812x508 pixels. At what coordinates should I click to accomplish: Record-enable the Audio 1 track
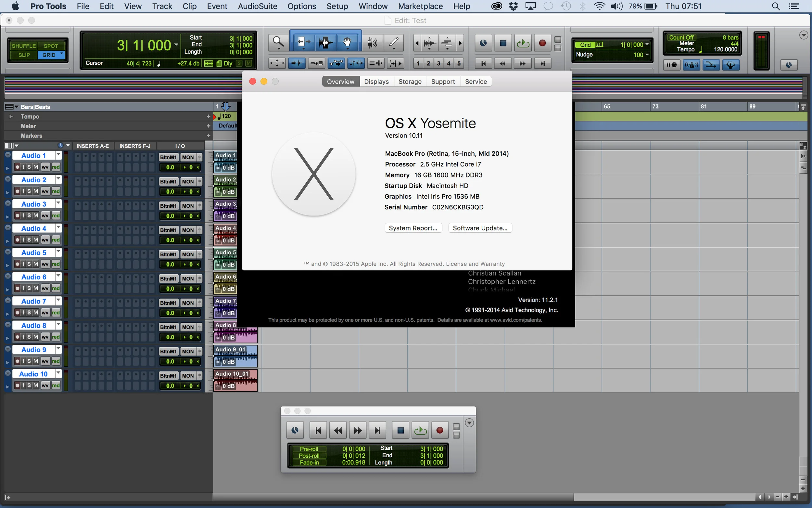(18, 167)
